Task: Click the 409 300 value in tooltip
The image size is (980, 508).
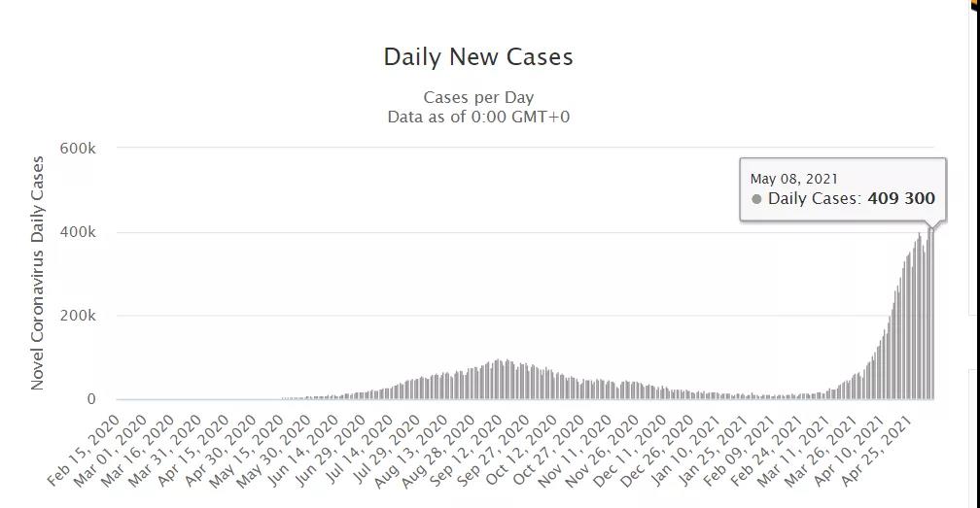Action: 901,199
